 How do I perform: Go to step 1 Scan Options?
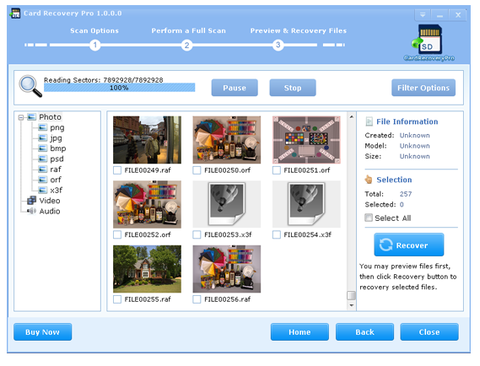(95, 45)
